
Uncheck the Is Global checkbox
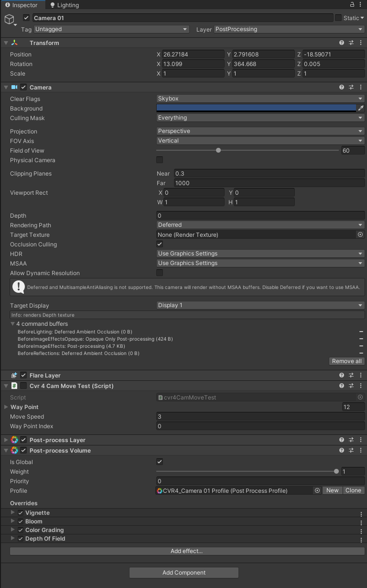(160, 462)
